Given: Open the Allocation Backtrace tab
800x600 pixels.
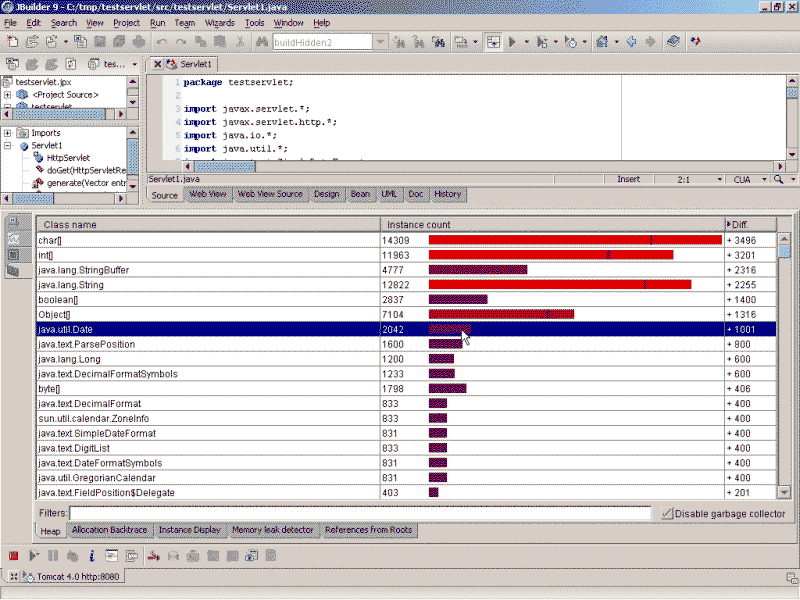Looking at the screenshot, I should (109, 530).
